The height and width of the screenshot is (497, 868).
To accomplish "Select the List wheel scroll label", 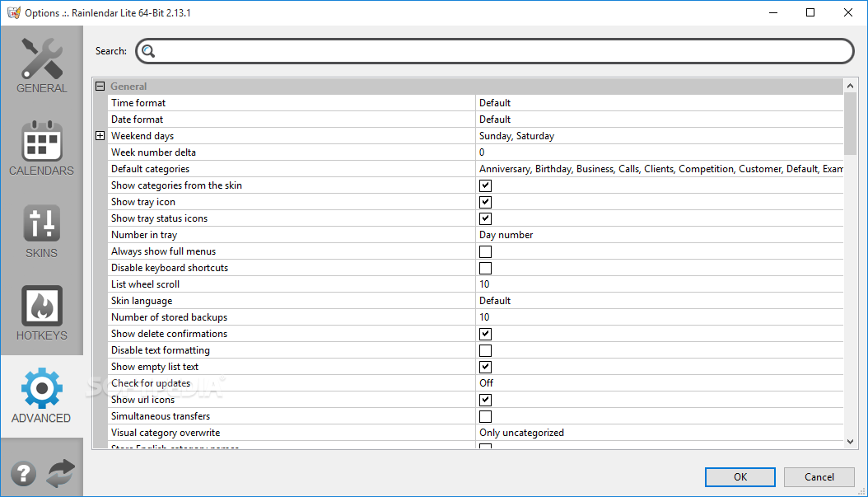I will (x=145, y=284).
